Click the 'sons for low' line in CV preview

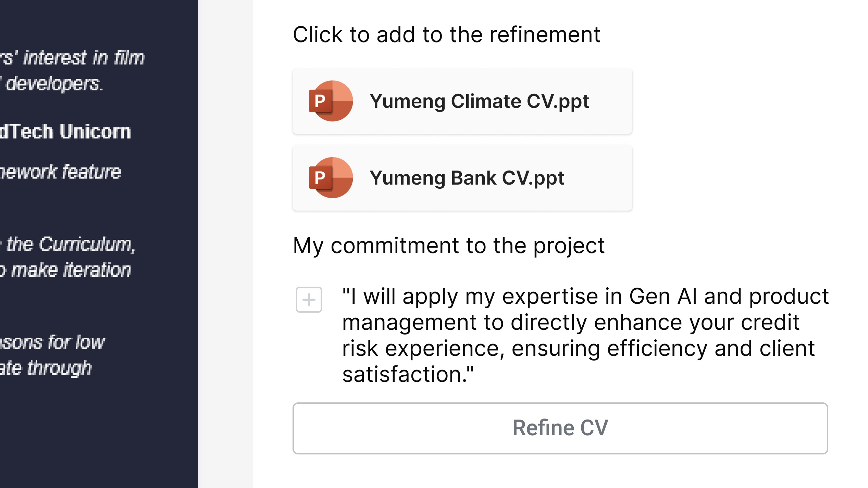52,342
